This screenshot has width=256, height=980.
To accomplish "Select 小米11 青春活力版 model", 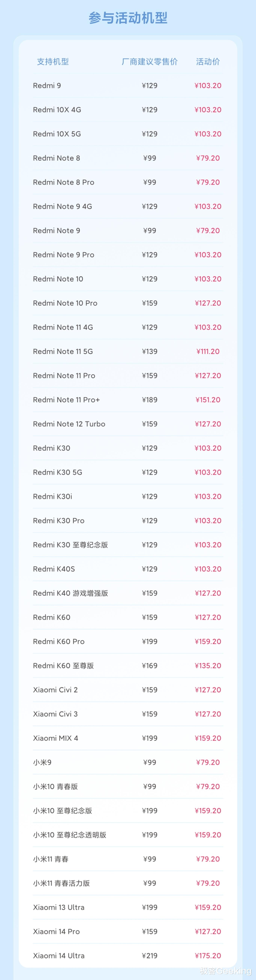I will 61,883.
